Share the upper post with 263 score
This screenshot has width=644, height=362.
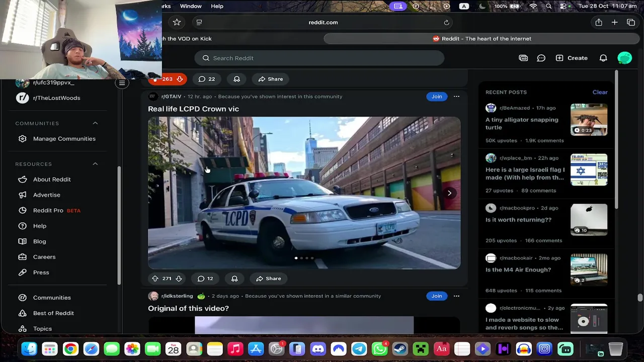coord(271,79)
